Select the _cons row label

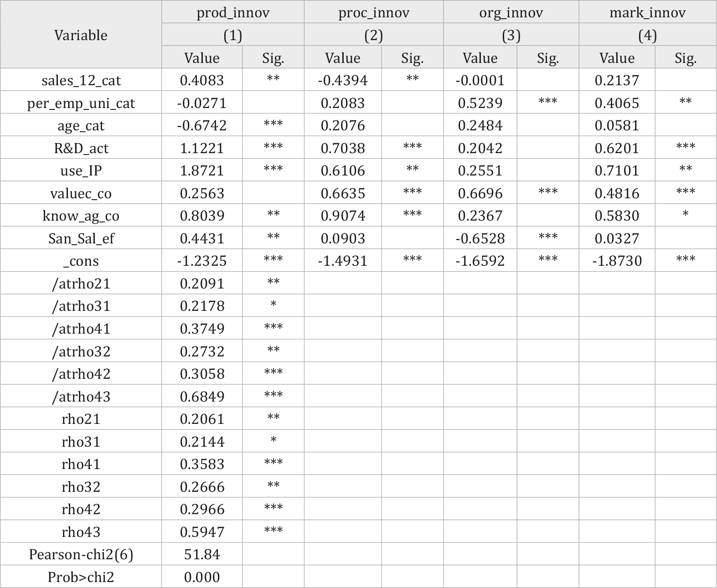click(x=81, y=261)
